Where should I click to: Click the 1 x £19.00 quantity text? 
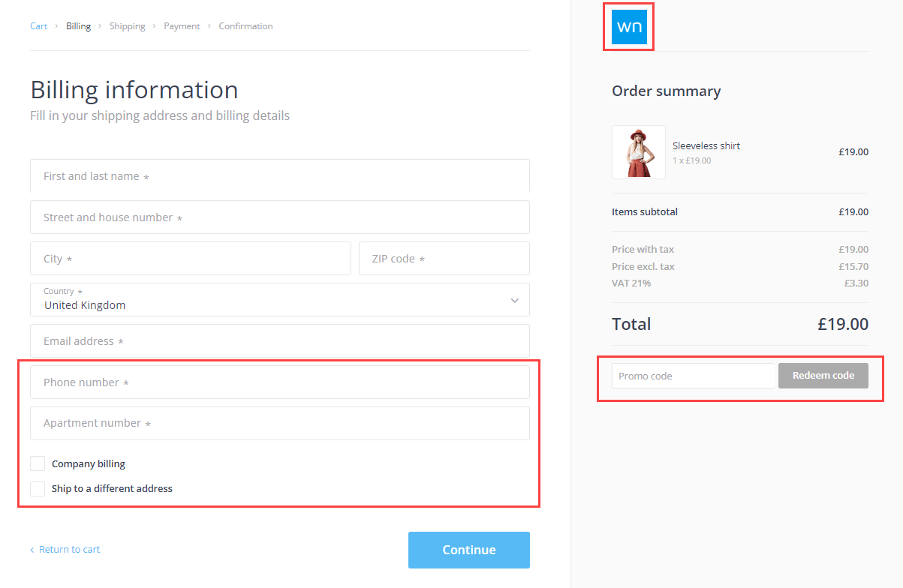[x=692, y=160]
